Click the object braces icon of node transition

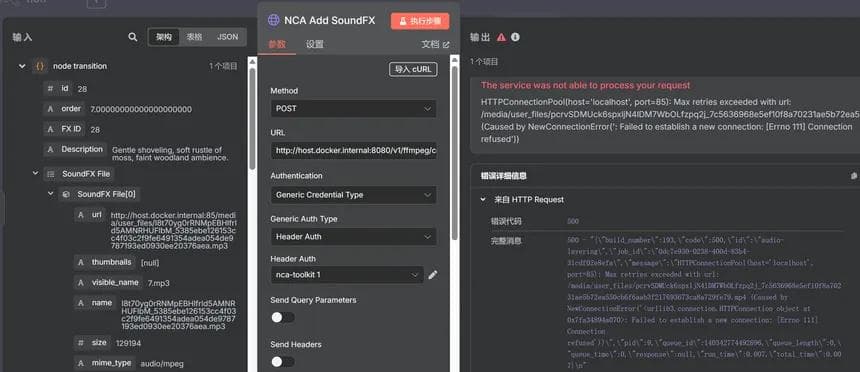[39, 66]
